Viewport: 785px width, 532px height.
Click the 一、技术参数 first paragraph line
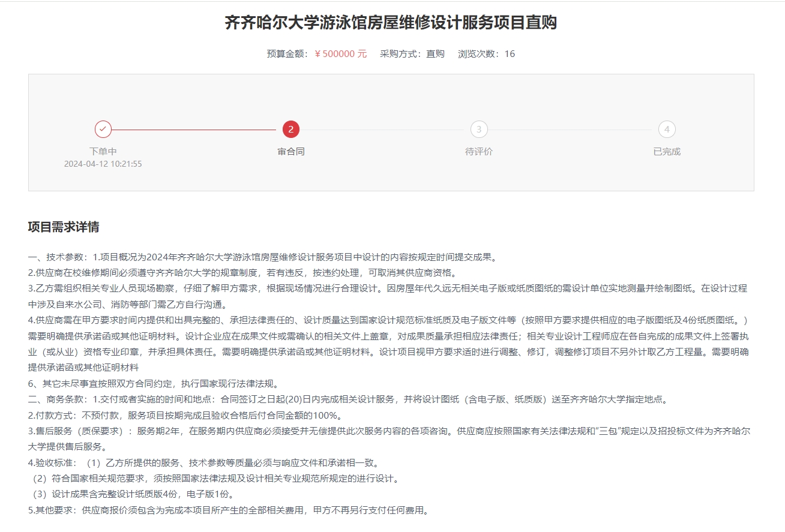point(262,257)
